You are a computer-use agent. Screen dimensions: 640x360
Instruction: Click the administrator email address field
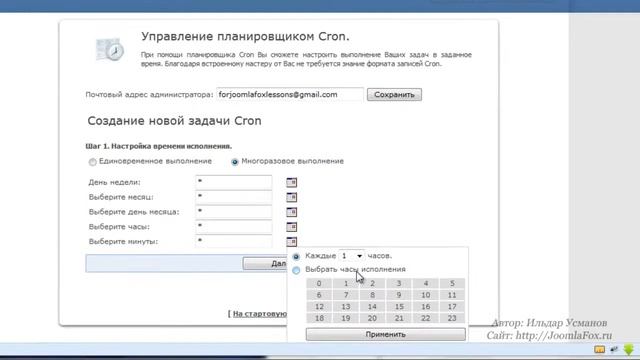pos(290,95)
